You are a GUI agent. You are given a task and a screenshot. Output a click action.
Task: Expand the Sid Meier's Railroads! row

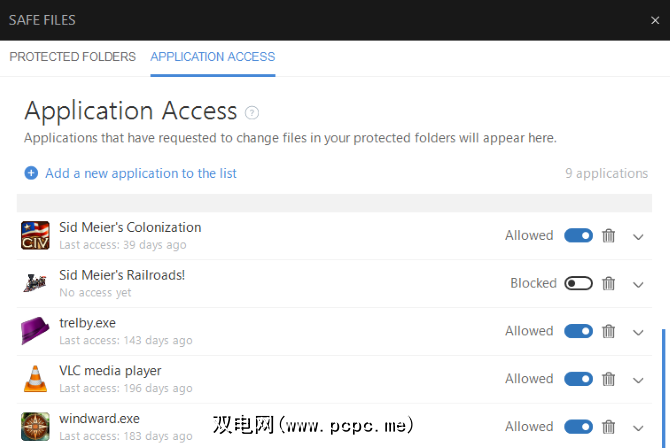[639, 284]
